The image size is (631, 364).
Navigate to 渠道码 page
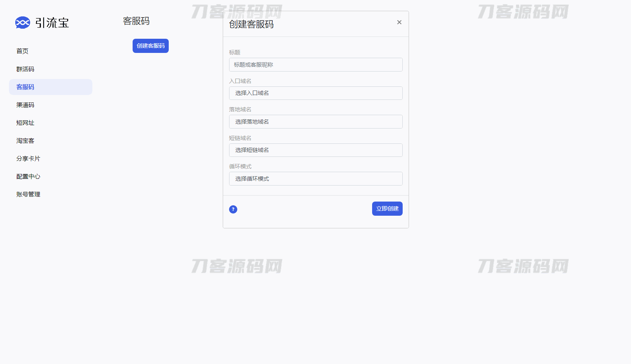25,105
